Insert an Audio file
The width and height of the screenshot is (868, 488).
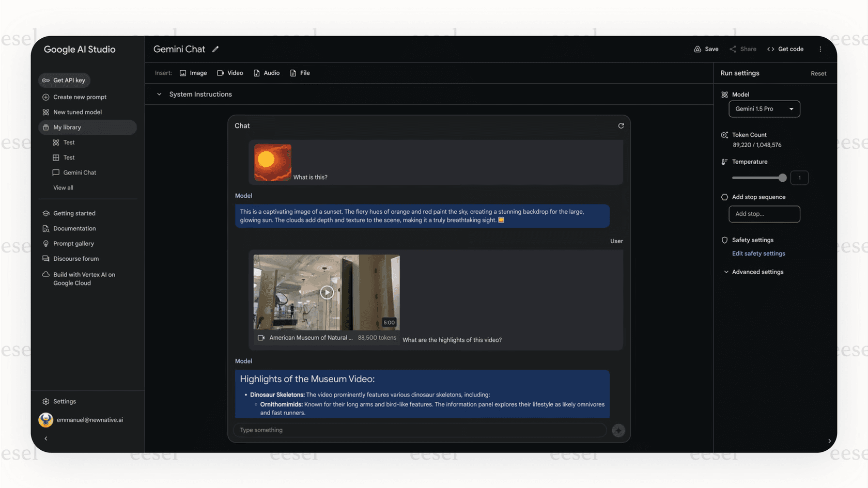266,73
